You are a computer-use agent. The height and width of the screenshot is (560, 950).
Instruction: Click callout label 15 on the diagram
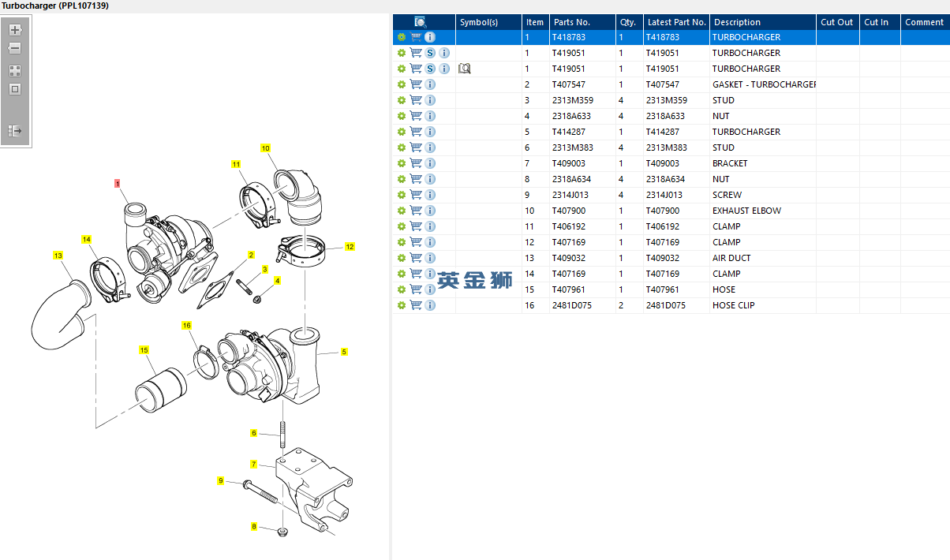pyautogui.click(x=144, y=349)
